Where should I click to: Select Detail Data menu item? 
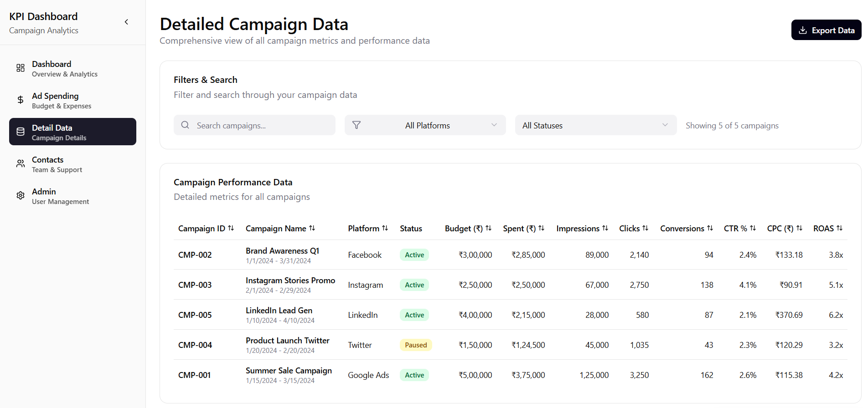pyautogui.click(x=72, y=132)
